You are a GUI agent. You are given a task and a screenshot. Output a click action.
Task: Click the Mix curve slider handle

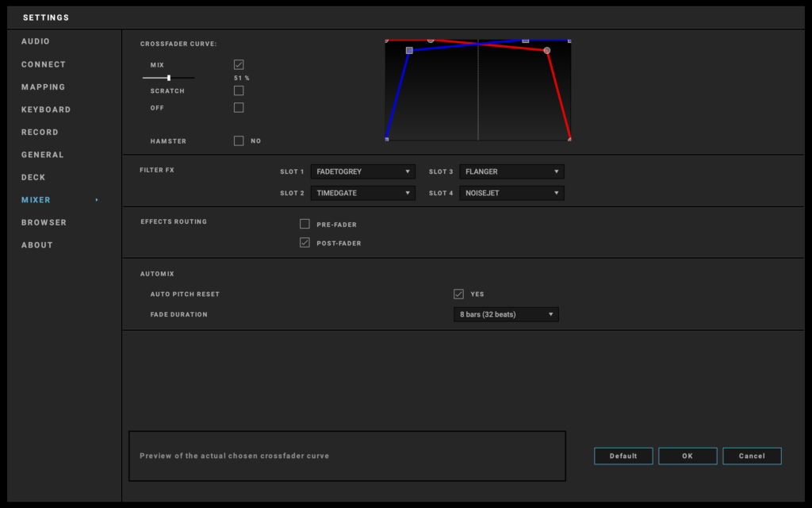[169, 78]
